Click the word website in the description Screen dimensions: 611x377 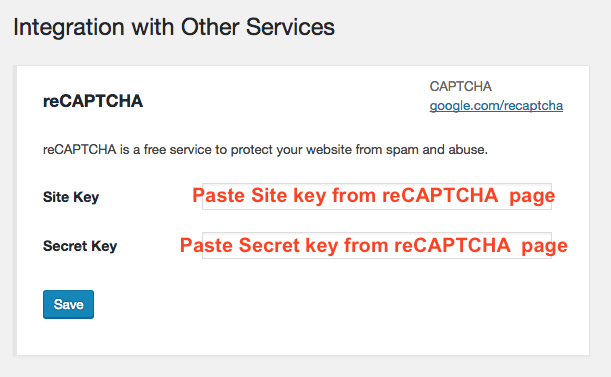point(329,149)
